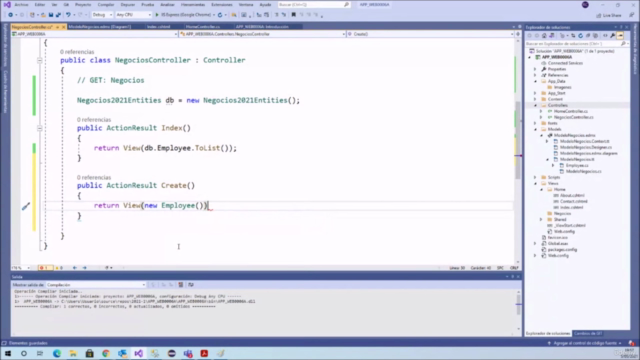Switch to the HomeController.cs tab
Image resolution: width=640 pixels, height=360 pixels.
[x=203, y=27]
